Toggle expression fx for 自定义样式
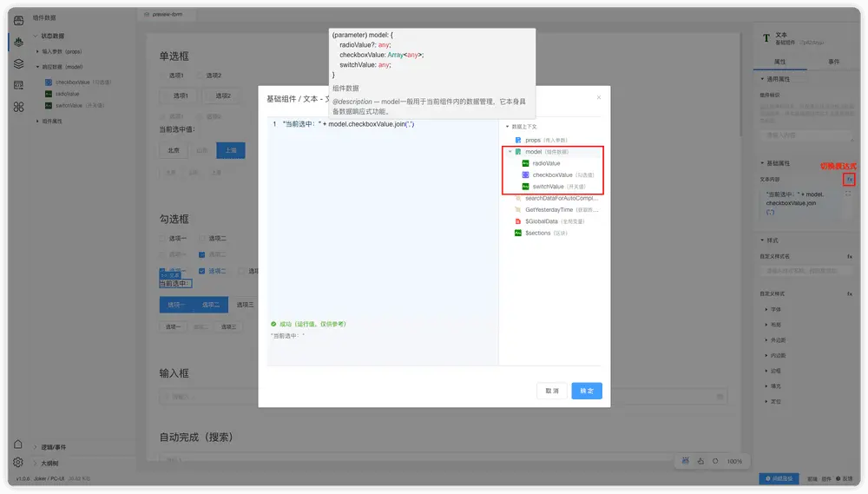 [x=849, y=294]
